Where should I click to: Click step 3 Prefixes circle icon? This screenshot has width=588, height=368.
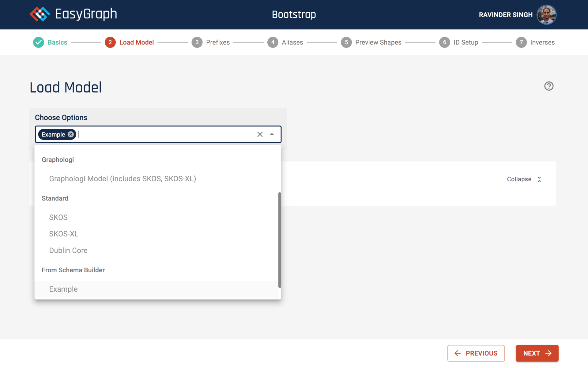click(x=197, y=42)
